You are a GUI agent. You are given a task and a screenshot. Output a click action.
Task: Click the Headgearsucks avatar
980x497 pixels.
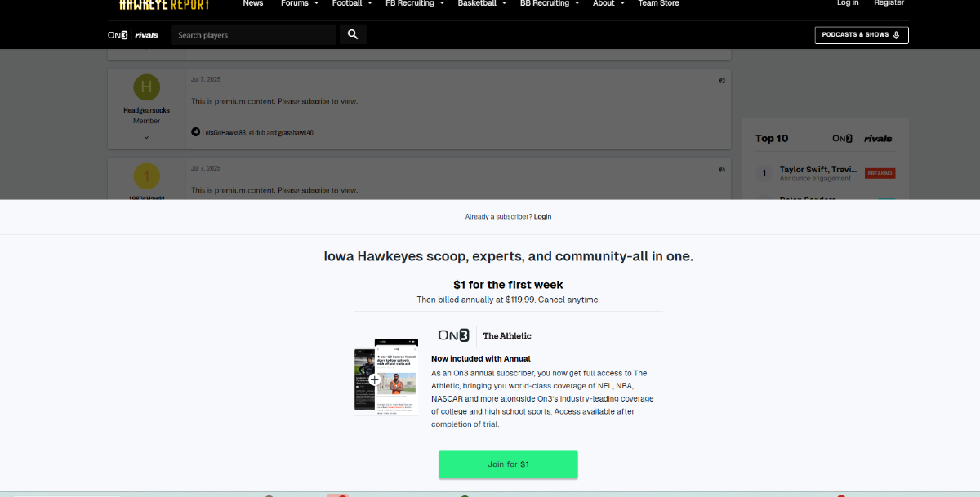pyautogui.click(x=147, y=87)
